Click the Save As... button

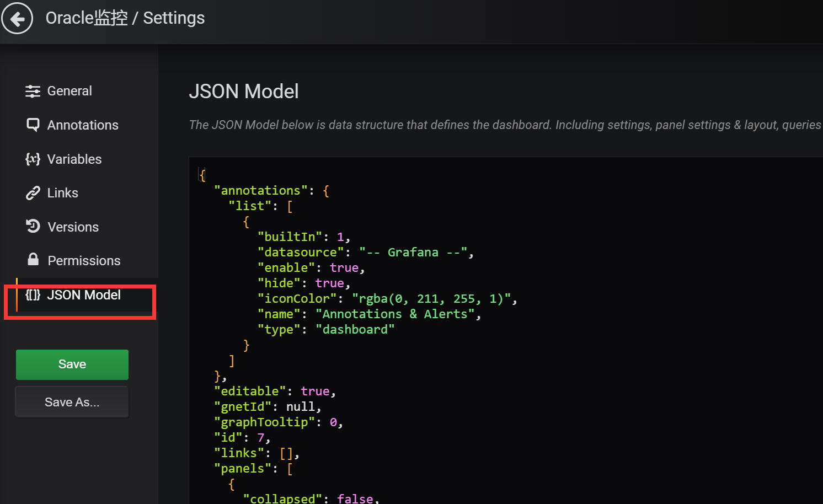(72, 403)
